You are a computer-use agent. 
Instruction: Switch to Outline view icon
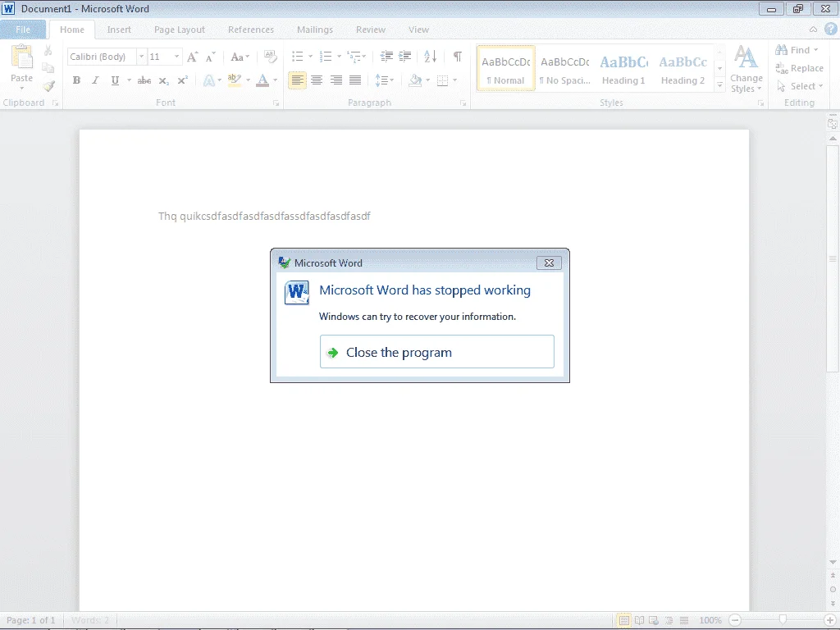pyautogui.click(x=669, y=620)
